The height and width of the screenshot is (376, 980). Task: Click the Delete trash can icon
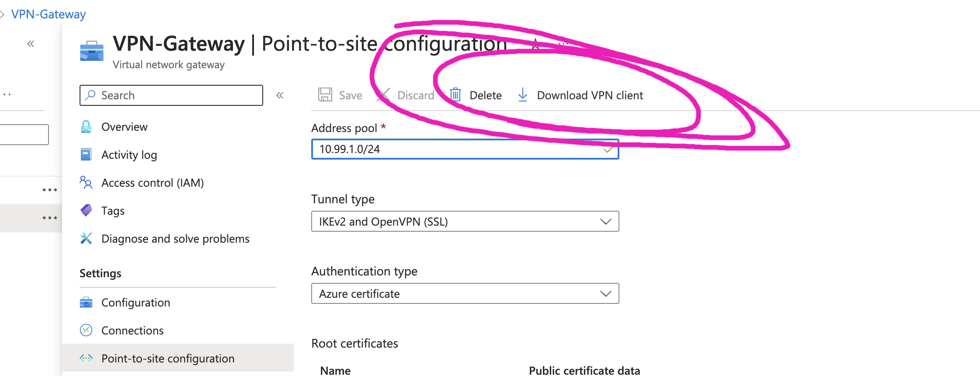[x=455, y=94]
